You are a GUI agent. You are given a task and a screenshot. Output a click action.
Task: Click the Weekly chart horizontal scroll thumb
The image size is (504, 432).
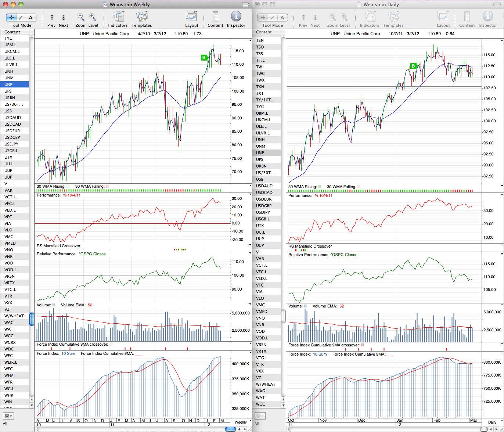point(231,429)
